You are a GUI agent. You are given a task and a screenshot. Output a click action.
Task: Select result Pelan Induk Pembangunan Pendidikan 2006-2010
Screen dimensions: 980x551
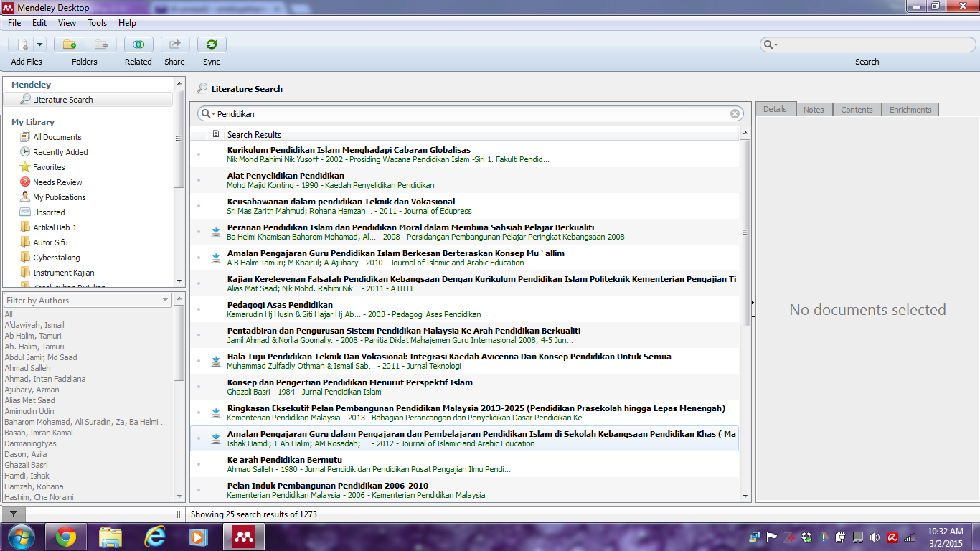tap(464, 490)
